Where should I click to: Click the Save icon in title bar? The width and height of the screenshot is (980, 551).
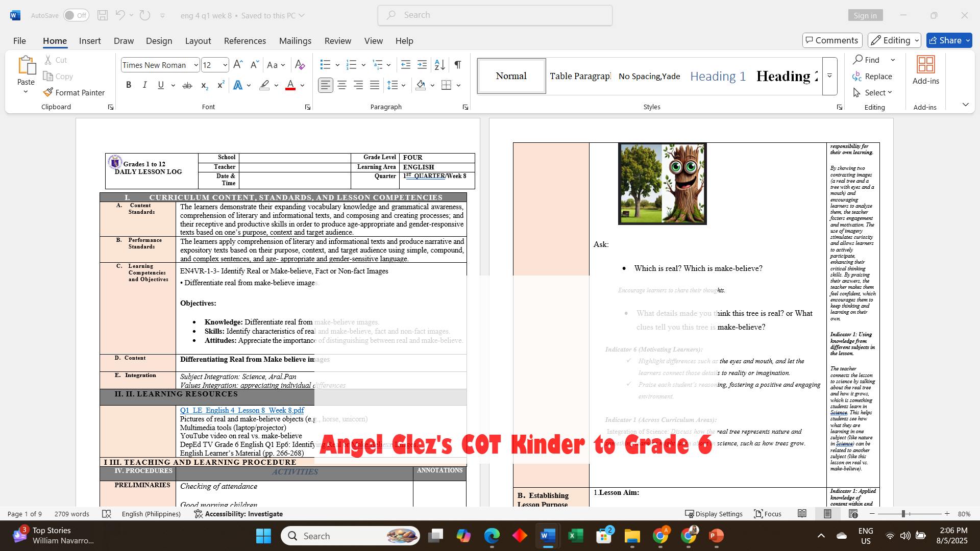pyautogui.click(x=103, y=15)
